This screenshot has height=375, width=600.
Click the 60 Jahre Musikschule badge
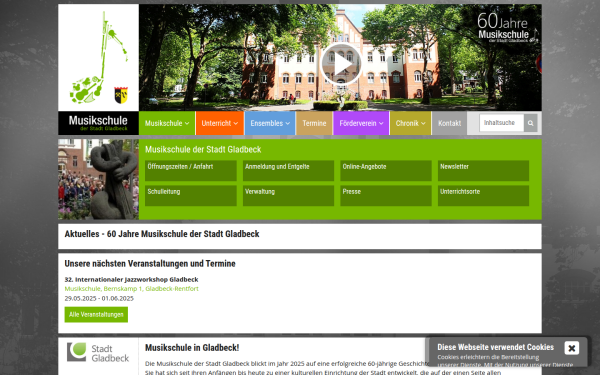coord(507,27)
